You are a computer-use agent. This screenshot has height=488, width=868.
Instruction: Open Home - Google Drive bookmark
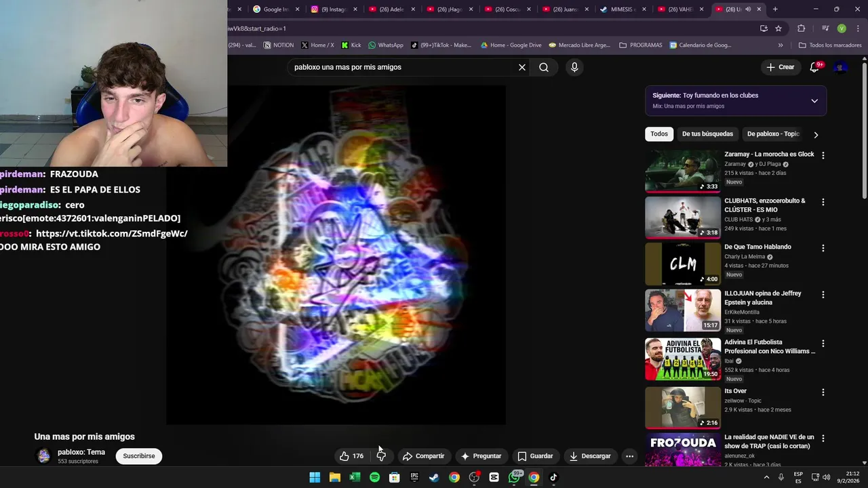511,45
